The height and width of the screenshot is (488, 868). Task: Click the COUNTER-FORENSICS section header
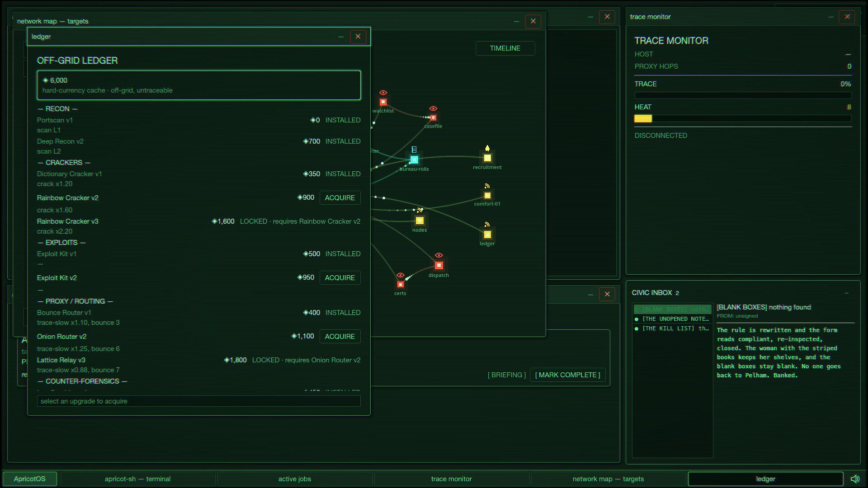(x=82, y=381)
